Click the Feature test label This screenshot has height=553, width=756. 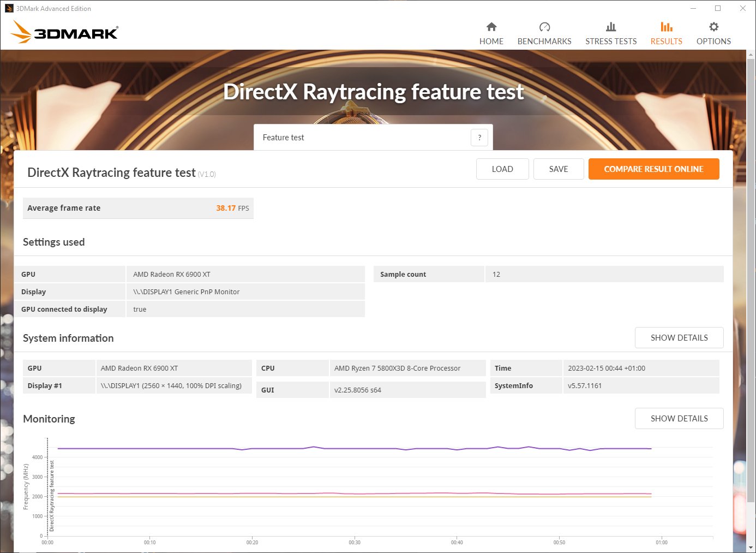[283, 138]
